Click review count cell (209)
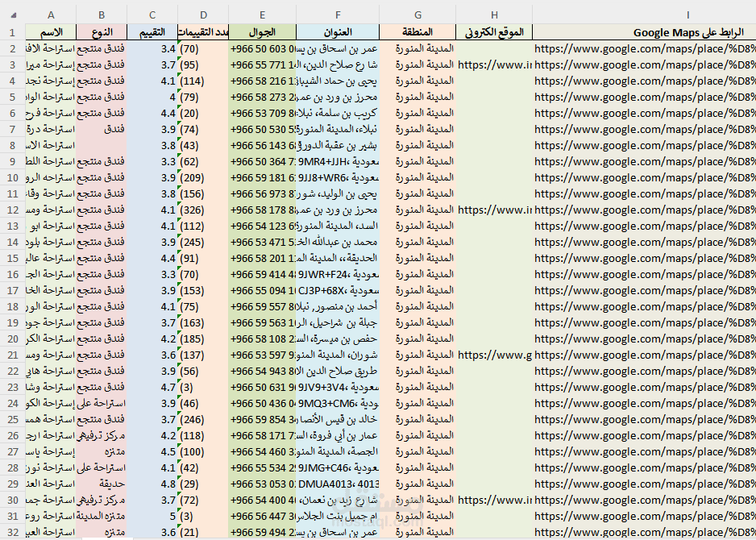Image resolution: width=756 pixels, height=540 pixels. coord(203,178)
